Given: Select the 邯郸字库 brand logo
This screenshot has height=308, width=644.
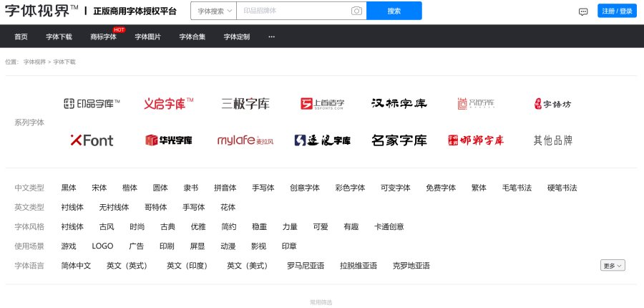Looking at the screenshot, I should coord(476,140).
